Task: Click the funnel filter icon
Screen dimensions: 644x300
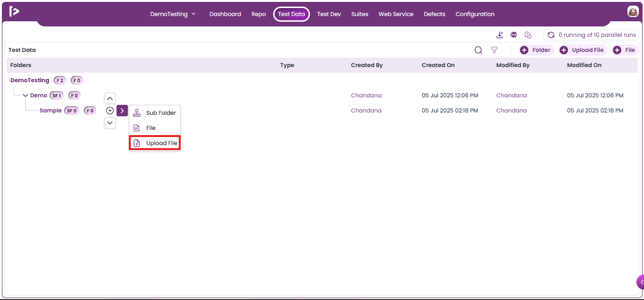Action: pyautogui.click(x=494, y=50)
